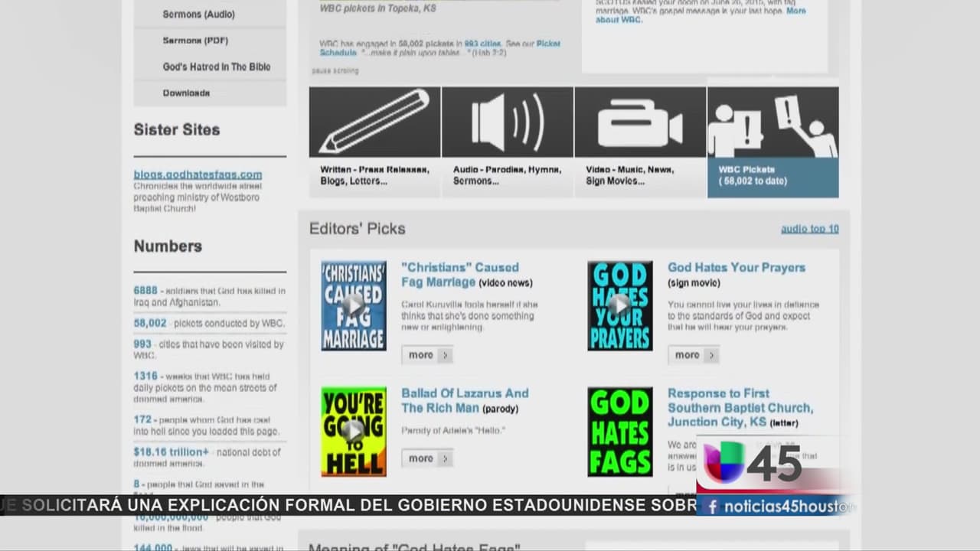Expand "more" under Ballad Of Lazarus parody
Screen dimensions: 980x551
tap(426, 458)
